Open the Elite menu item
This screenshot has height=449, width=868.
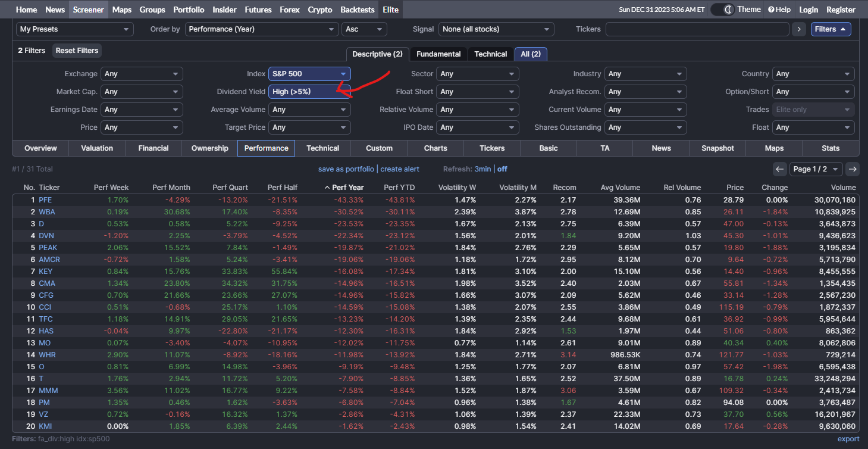391,10
